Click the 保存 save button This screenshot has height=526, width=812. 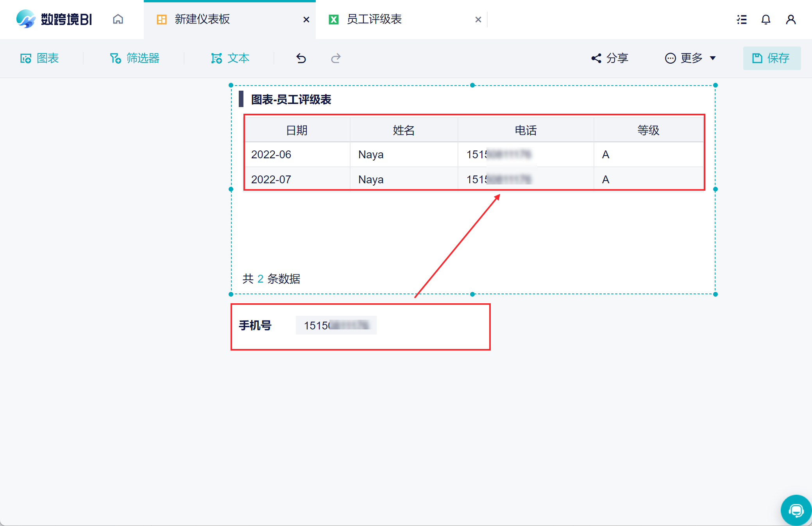pyautogui.click(x=771, y=58)
